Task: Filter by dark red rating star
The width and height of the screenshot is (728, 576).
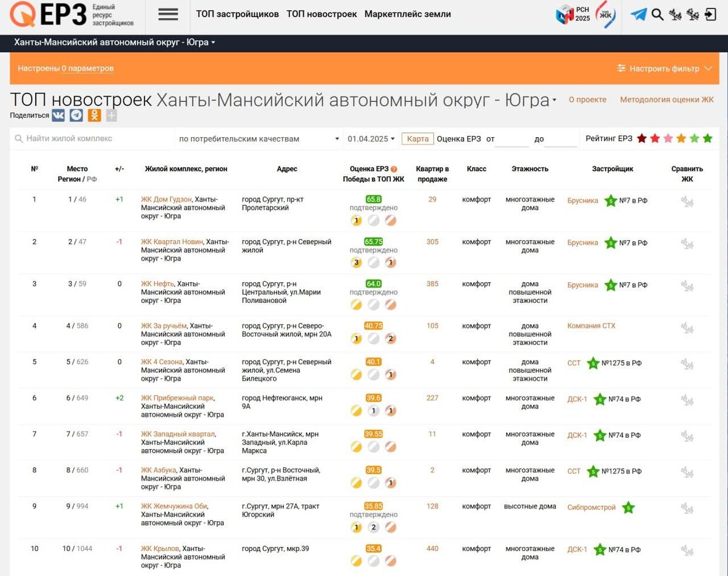Action: [x=642, y=138]
